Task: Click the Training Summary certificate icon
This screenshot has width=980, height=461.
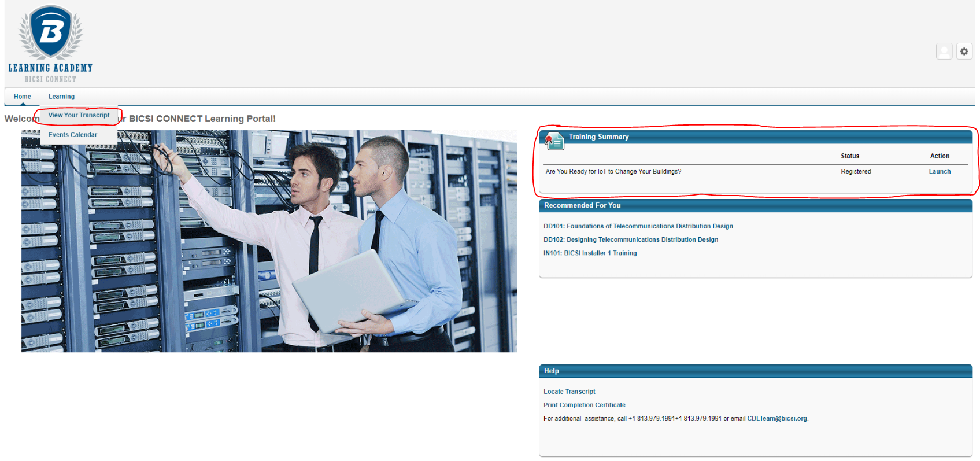Action: click(x=554, y=140)
